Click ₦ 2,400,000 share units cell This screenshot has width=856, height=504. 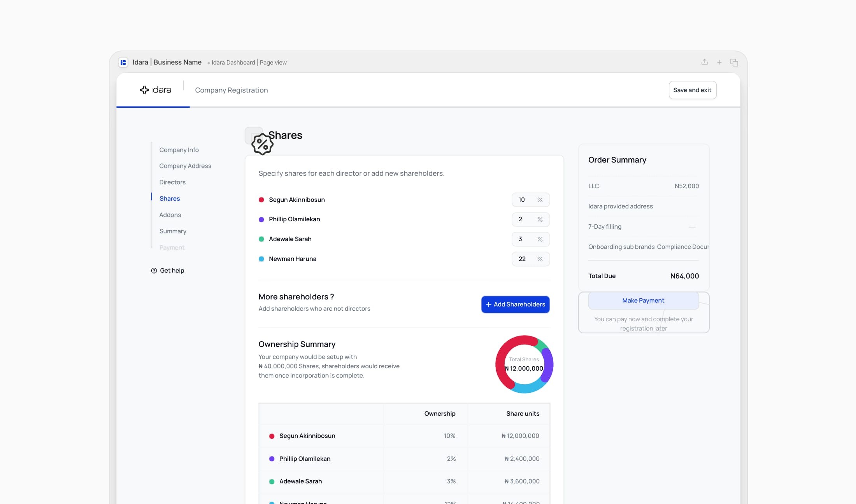click(522, 459)
